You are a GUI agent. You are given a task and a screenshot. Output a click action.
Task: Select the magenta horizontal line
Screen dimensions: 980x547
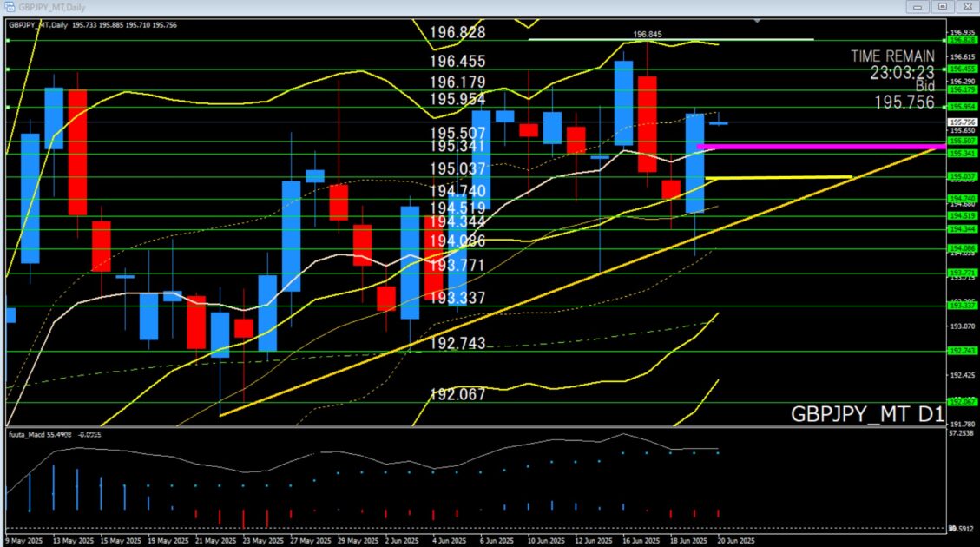pyautogui.click(x=816, y=147)
